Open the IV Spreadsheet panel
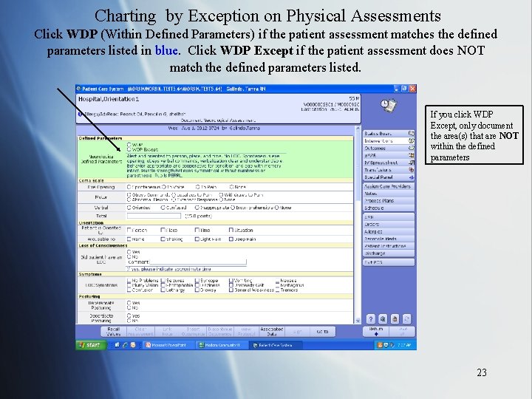 (389, 163)
